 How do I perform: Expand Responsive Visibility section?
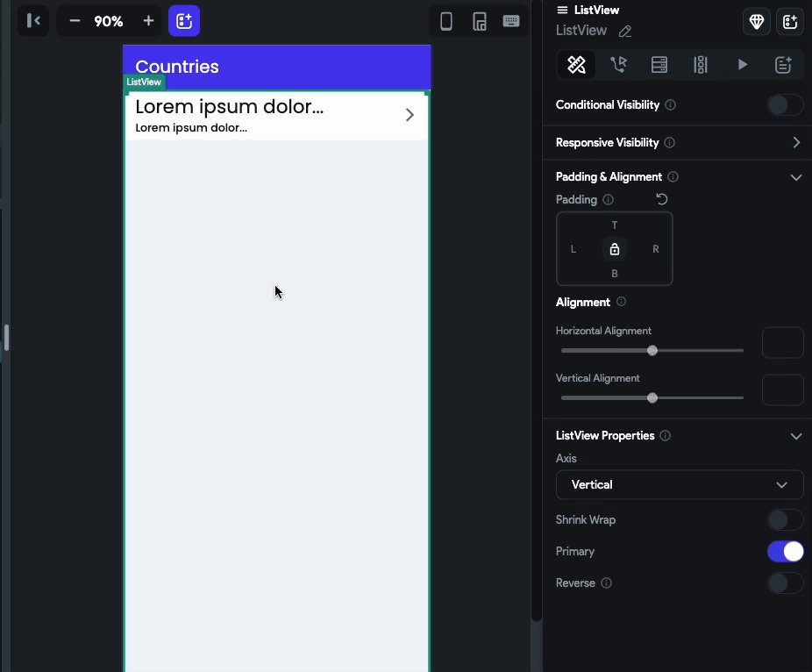click(796, 142)
